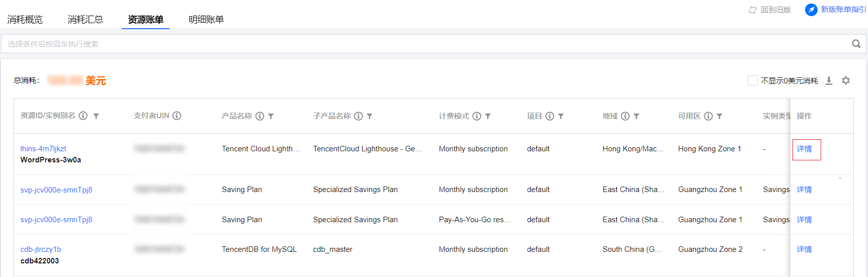The width and height of the screenshot is (868, 277).
Task: Open filter for 项目 column
Action: pyautogui.click(x=561, y=116)
